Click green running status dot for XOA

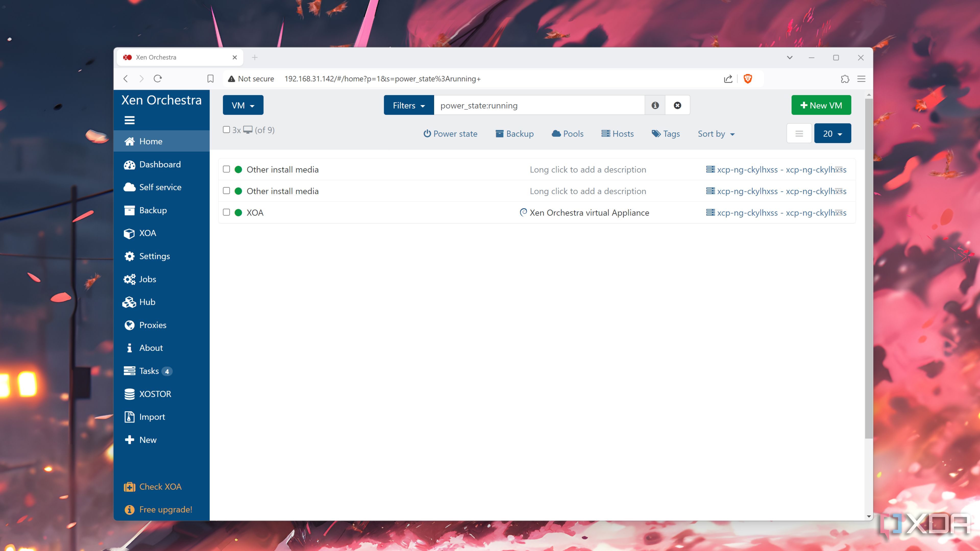coord(238,212)
